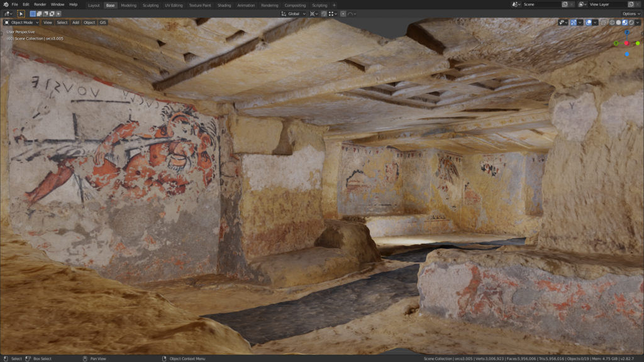Click the red X axis gizmo handle
Viewport: 644px width, 362px height.
click(x=627, y=43)
